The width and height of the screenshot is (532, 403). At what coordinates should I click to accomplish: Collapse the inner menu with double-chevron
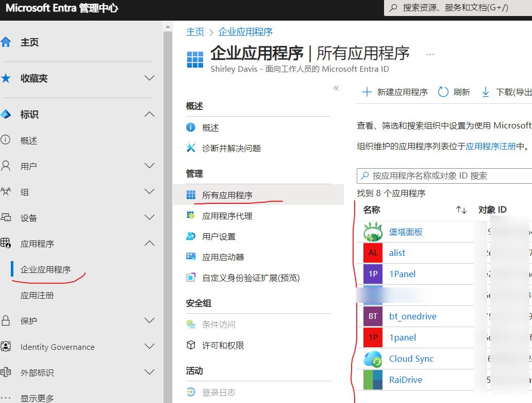coord(336,88)
